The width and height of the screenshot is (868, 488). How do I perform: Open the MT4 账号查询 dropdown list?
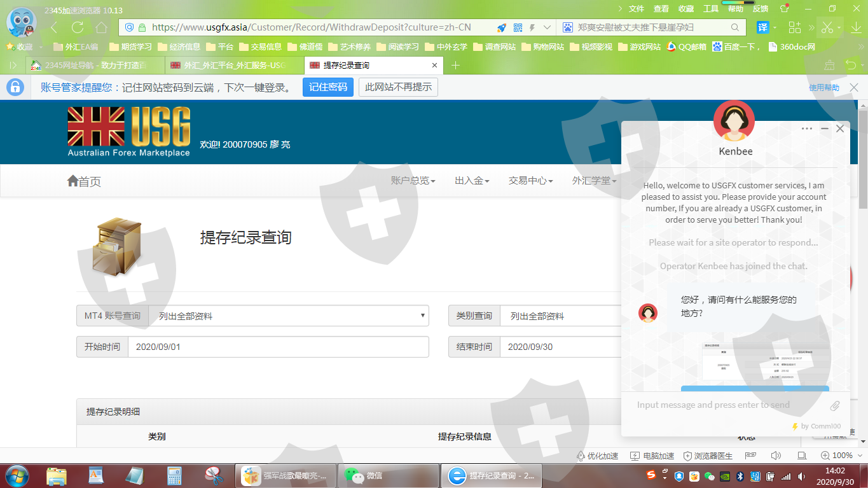coord(288,316)
